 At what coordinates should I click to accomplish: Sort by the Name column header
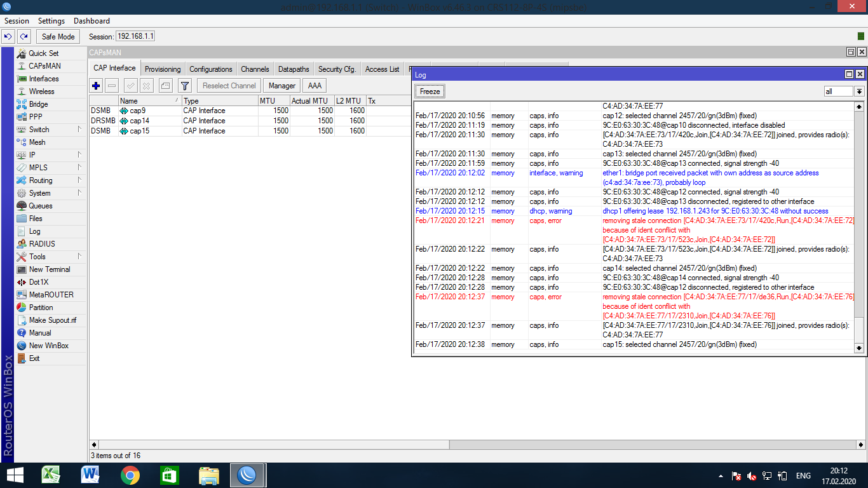tap(150, 100)
